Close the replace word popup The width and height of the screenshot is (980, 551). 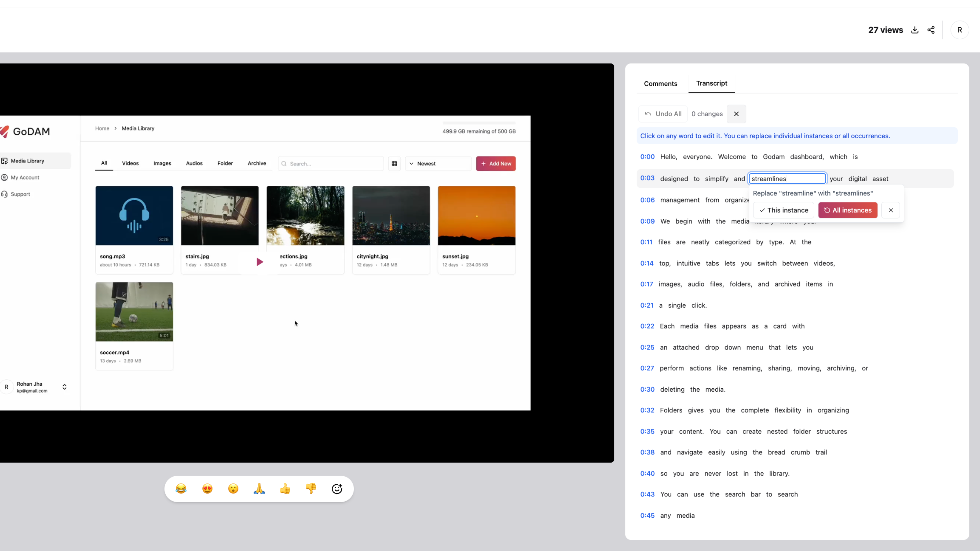(891, 210)
